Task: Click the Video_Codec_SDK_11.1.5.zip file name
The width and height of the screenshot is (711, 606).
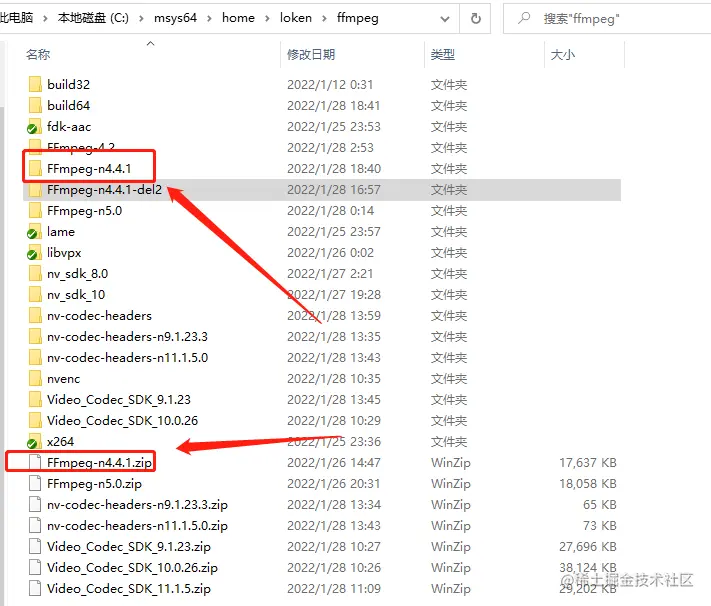Action: 129,588
